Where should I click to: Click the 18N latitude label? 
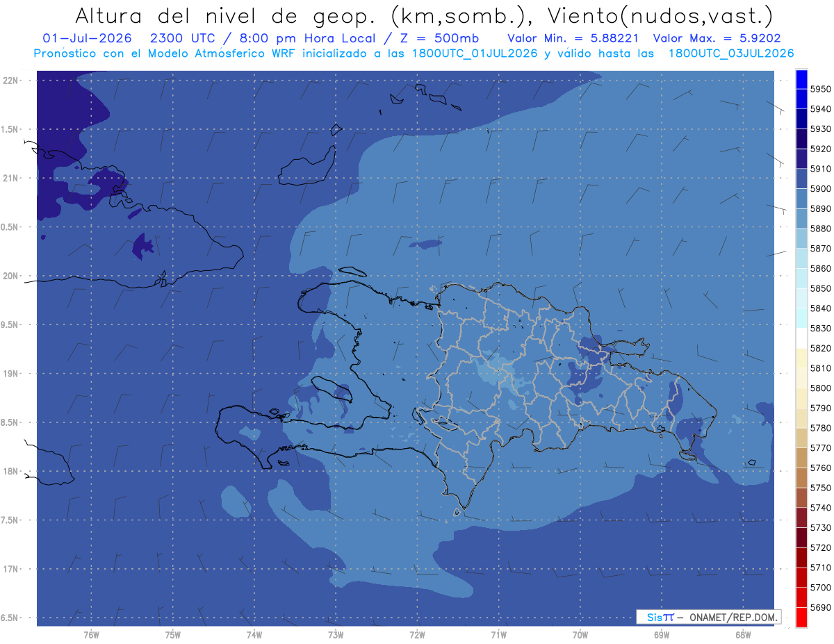coord(11,471)
